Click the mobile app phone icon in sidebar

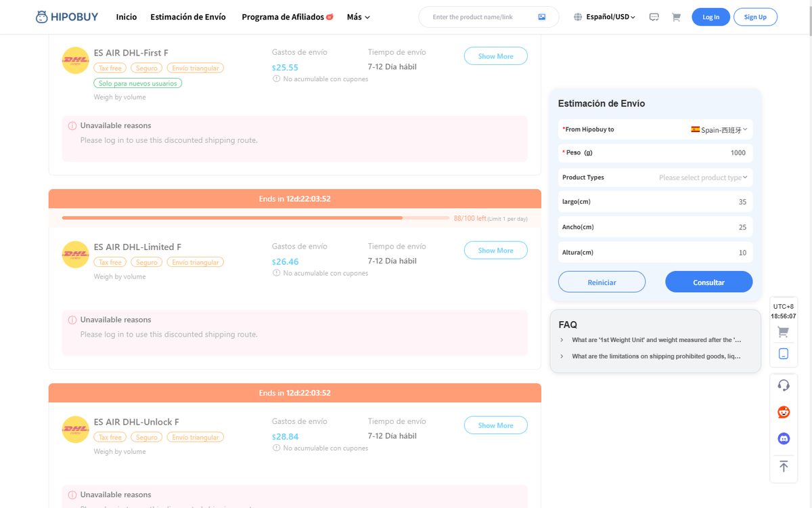tap(784, 354)
